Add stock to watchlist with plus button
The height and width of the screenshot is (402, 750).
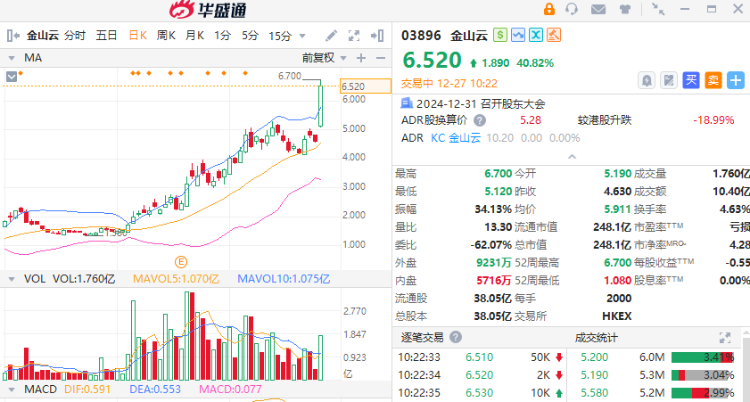pos(736,80)
